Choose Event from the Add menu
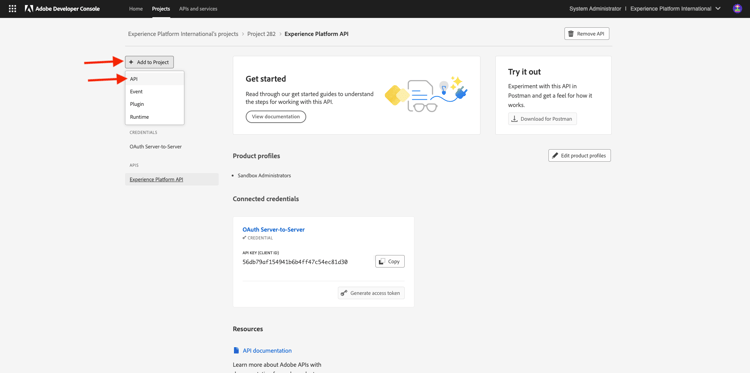Viewport: 750px width, 373px height. click(x=154, y=91)
